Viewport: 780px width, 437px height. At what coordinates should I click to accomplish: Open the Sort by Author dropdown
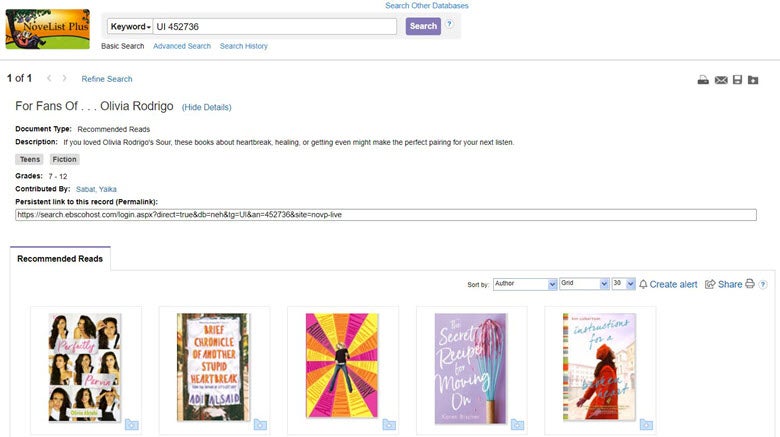525,284
